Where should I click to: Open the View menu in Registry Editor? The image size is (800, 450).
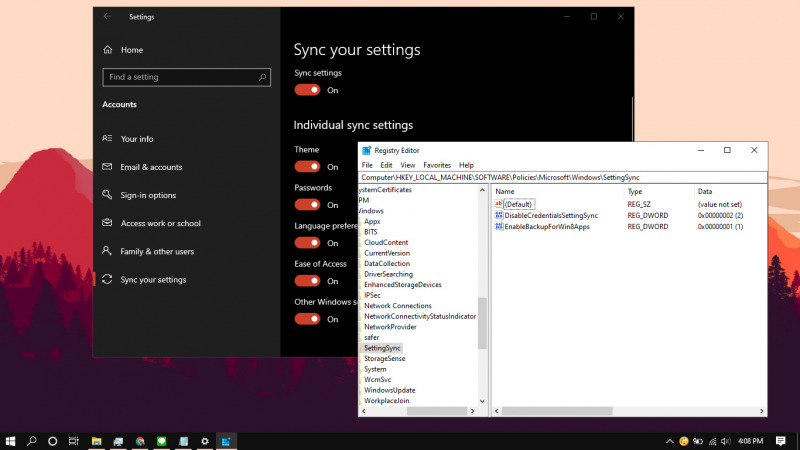coord(408,165)
